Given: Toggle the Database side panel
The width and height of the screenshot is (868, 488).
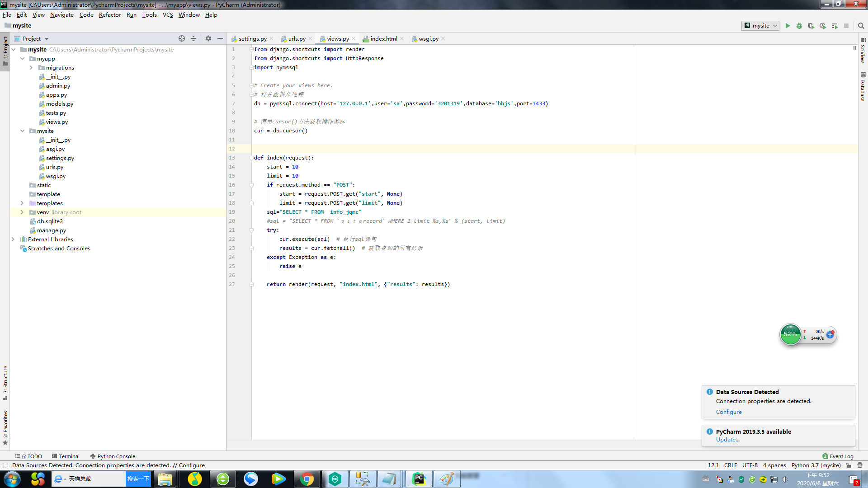Looking at the screenshot, I should 863,87.
